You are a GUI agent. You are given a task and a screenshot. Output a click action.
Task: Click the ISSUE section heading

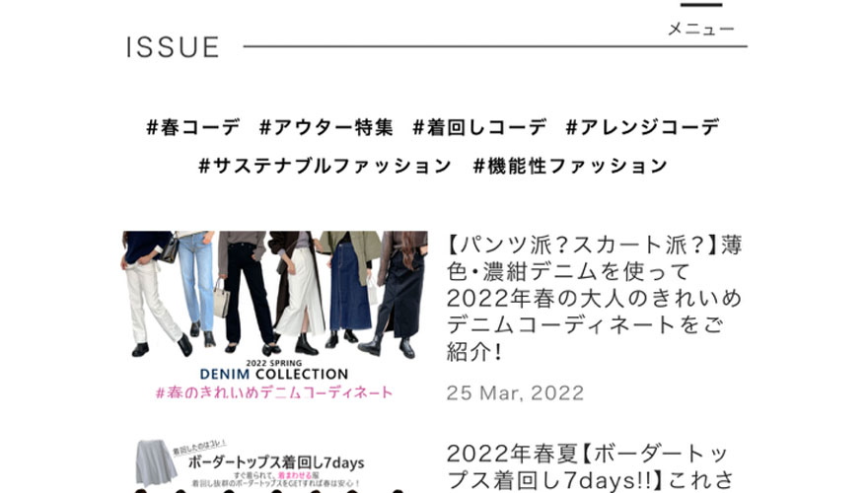tap(173, 47)
